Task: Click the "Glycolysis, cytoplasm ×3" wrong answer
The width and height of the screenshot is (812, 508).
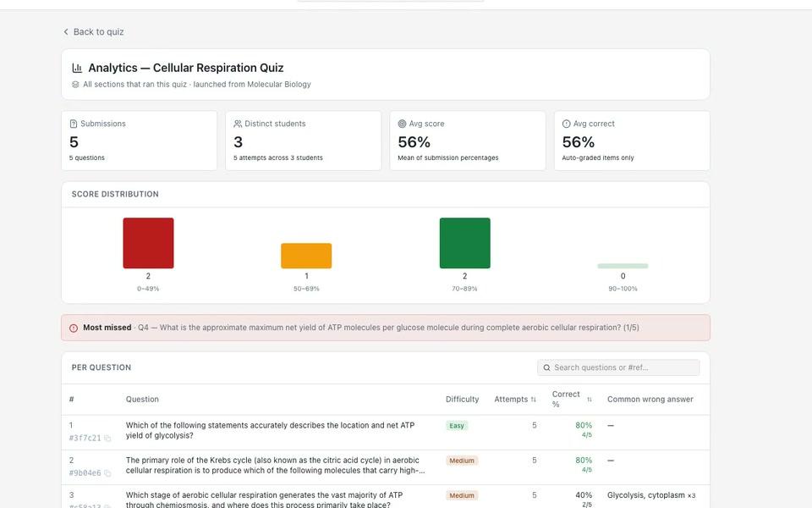Action: click(x=651, y=495)
